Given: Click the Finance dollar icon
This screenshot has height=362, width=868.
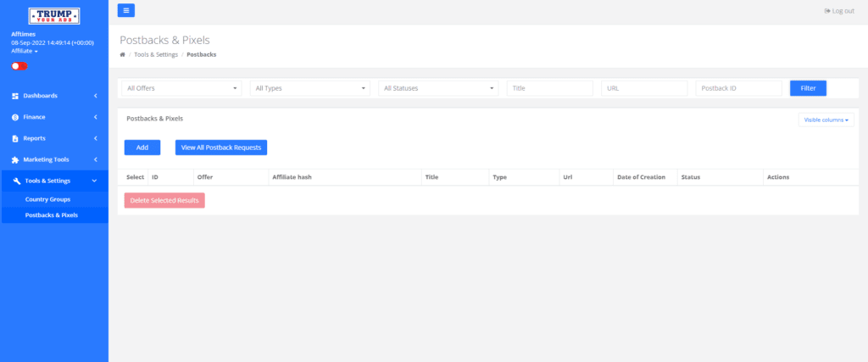Looking at the screenshot, I should click(x=15, y=117).
